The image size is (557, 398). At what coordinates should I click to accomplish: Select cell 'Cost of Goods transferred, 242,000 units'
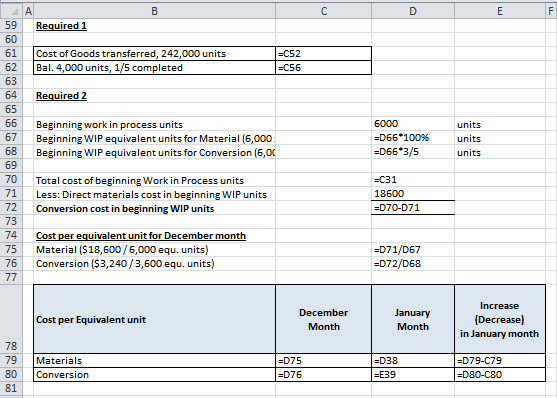154,54
